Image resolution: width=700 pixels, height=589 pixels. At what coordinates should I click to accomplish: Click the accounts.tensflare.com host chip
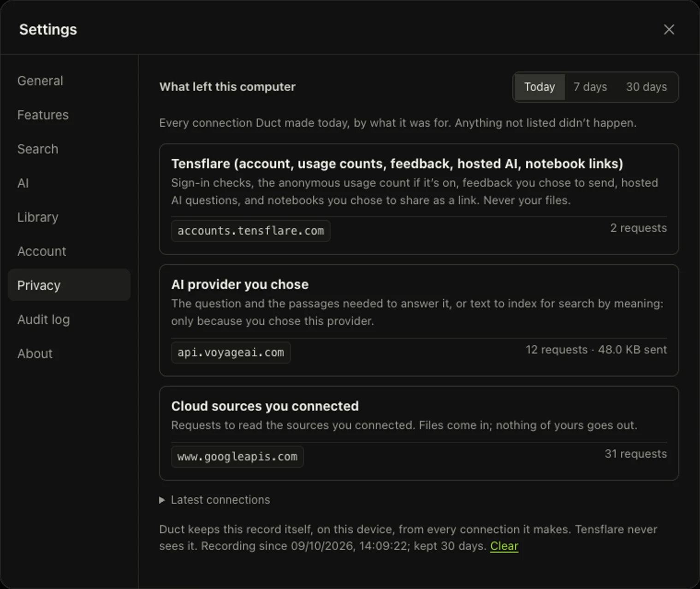point(251,231)
